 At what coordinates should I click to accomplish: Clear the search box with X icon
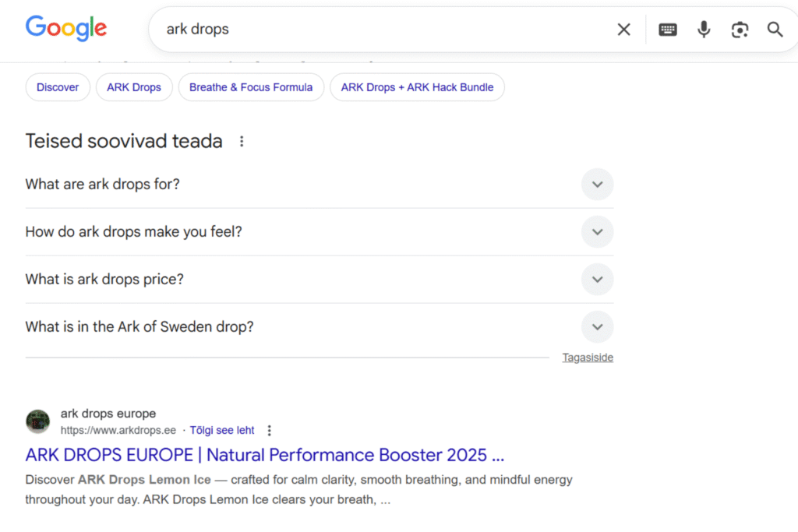(x=623, y=30)
